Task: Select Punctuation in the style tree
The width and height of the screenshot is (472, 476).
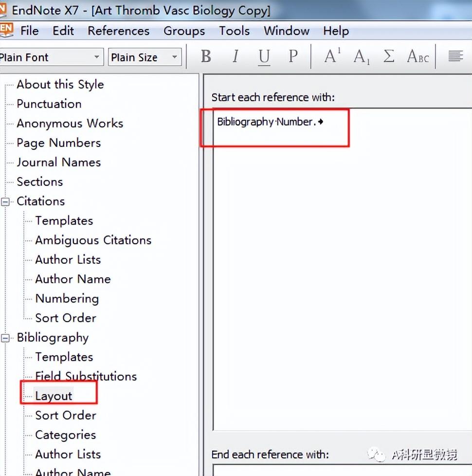Action: coord(49,104)
